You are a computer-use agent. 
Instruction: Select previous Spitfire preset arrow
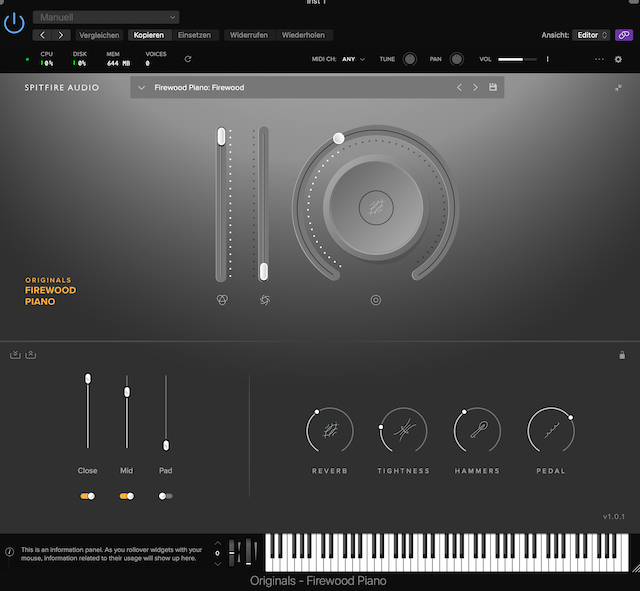pyautogui.click(x=459, y=87)
